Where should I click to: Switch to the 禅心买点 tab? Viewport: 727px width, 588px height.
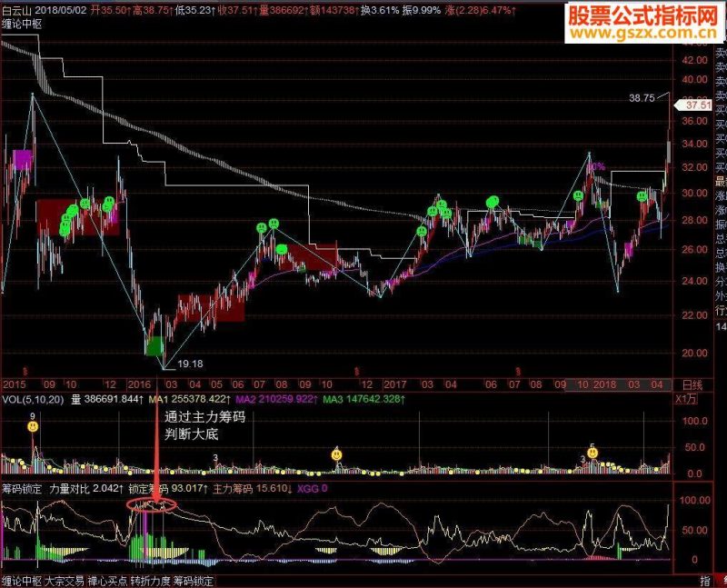point(107,581)
